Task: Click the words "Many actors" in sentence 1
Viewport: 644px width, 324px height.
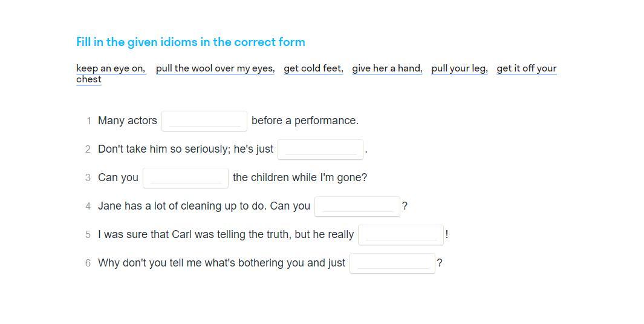Action: click(128, 121)
